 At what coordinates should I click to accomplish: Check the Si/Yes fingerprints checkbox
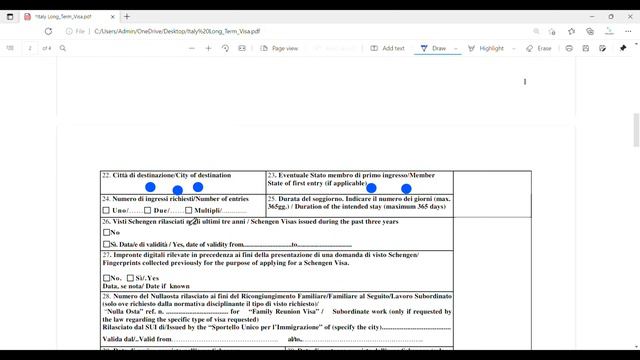[130, 278]
